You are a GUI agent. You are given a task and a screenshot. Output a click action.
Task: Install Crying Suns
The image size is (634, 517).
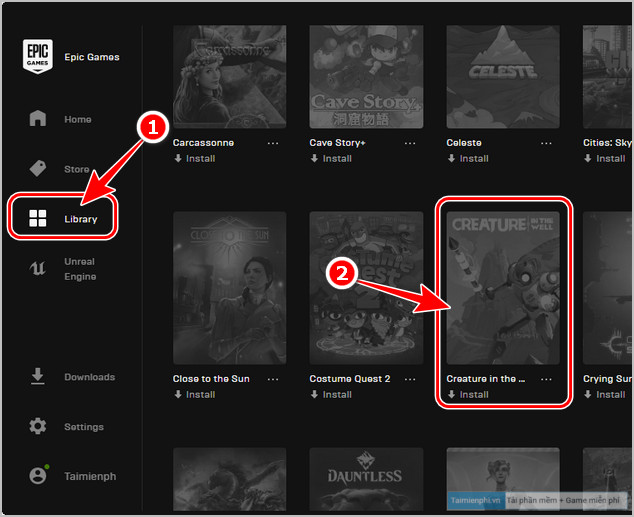(604, 394)
